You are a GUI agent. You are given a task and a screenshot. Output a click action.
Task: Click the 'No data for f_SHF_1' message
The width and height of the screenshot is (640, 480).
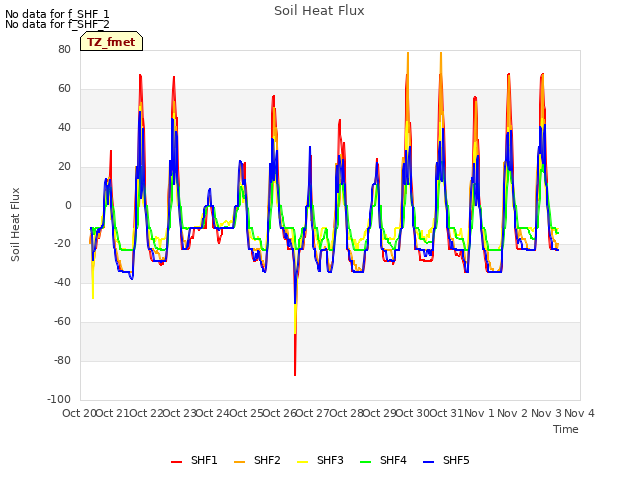click(57, 14)
